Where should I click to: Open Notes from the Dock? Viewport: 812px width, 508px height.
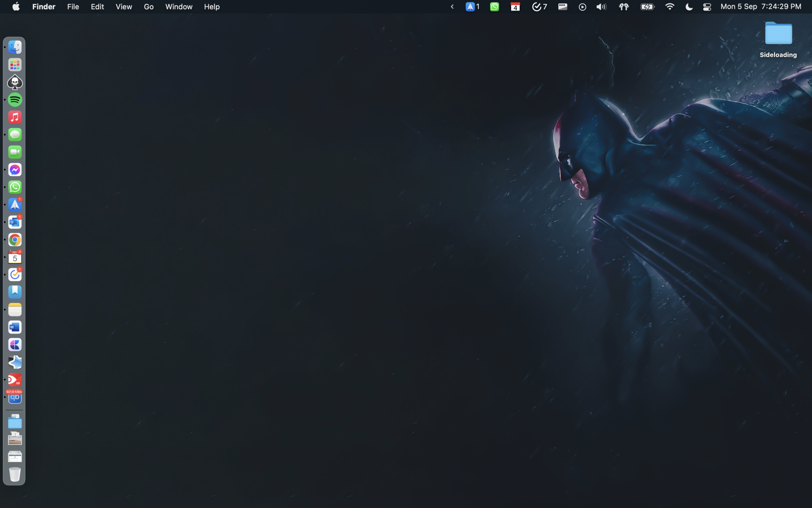tap(15, 310)
